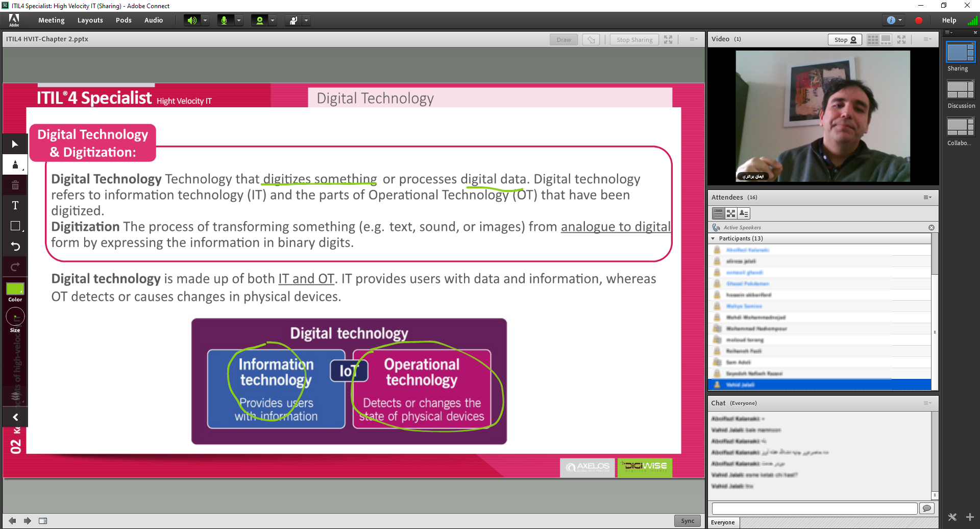The height and width of the screenshot is (529, 980).
Task: Click the plus icon below chat
Action: point(970,517)
